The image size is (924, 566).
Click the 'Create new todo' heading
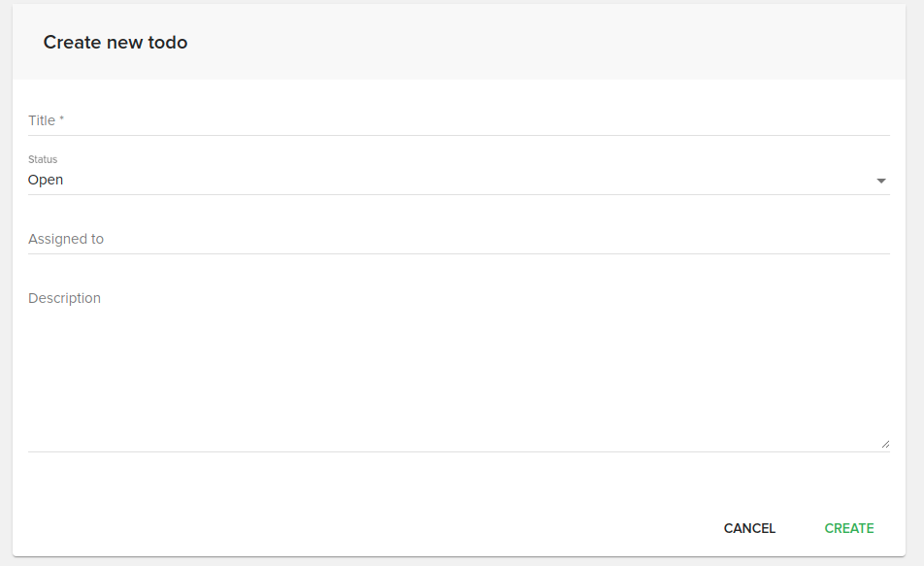pyautogui.click(x=115, y=43)
